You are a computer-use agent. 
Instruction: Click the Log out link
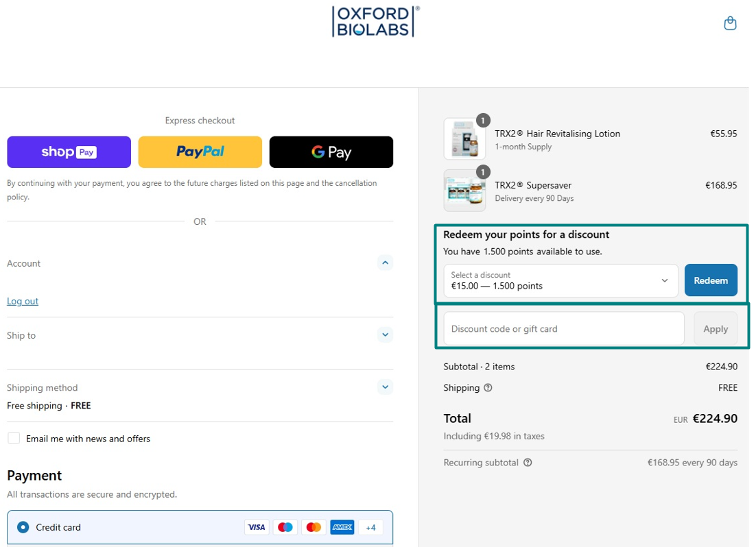23,301
